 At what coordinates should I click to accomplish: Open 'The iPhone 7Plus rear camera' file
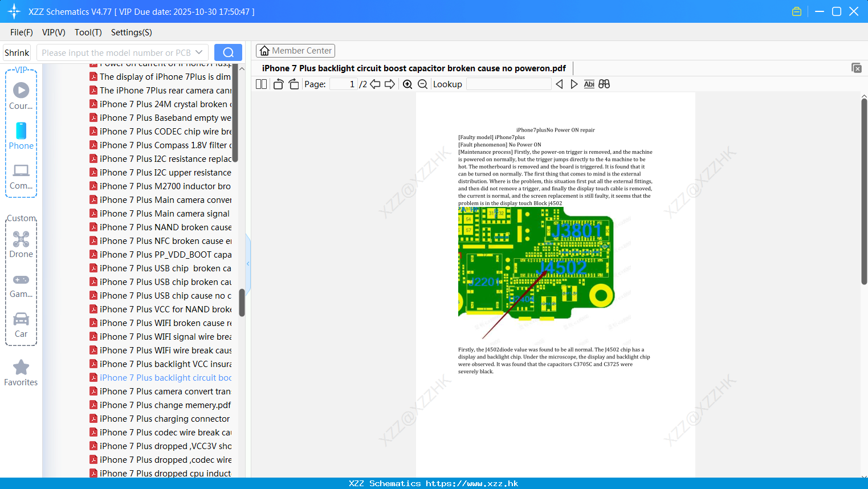pyautogui.click(x=160, y=91)
